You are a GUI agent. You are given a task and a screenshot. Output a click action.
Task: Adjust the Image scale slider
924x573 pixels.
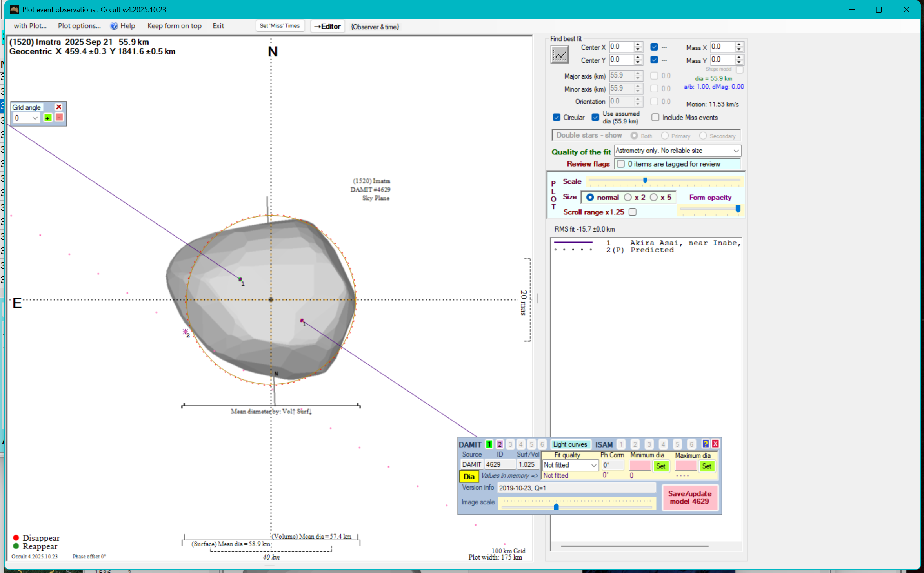pos(556,507)
